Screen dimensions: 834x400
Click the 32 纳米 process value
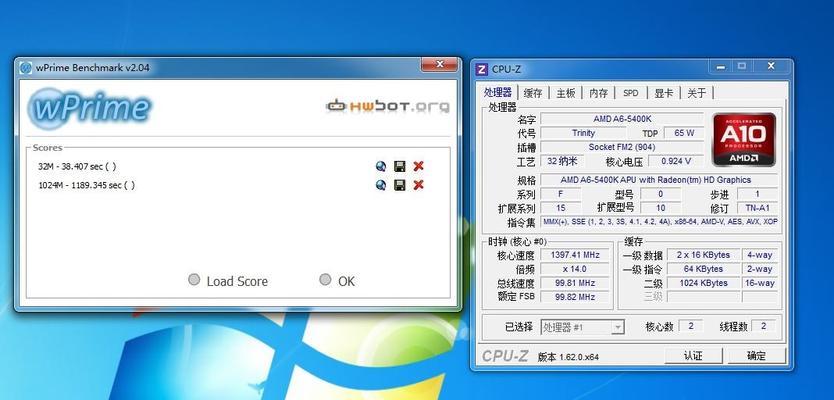(562, 161)
